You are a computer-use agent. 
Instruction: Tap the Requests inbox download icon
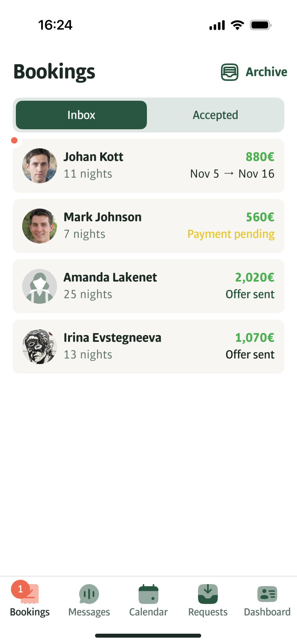click(208, 594)
